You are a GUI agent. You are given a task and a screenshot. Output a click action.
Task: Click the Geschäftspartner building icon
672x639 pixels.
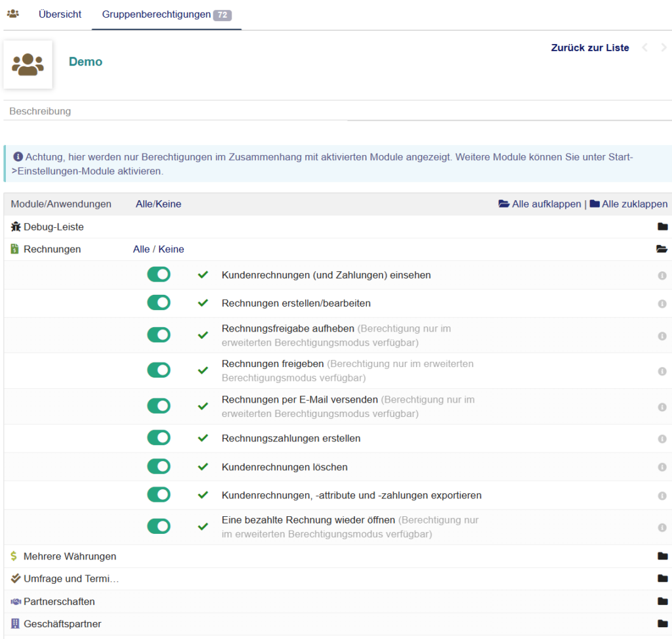pos(16,624)
